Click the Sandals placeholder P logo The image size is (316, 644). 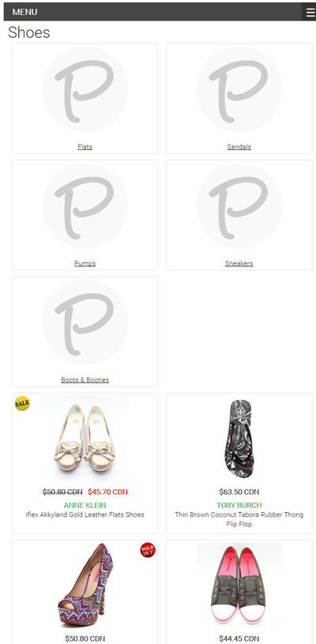(239, 89)
